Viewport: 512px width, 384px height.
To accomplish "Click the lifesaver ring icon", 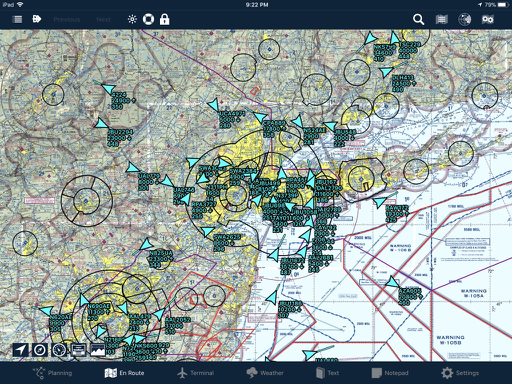I will click(x=148, y=19).
